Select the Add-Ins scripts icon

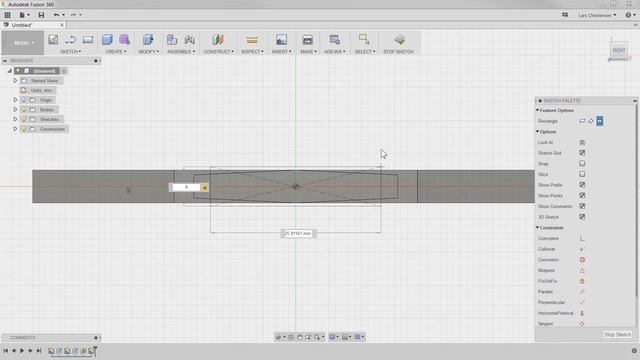(334, 40)
